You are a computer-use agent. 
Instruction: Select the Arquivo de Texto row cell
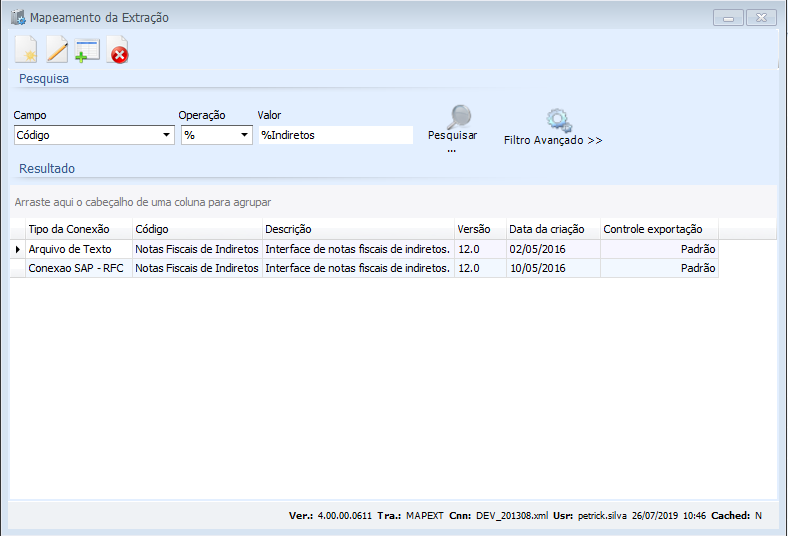(79, 249)
